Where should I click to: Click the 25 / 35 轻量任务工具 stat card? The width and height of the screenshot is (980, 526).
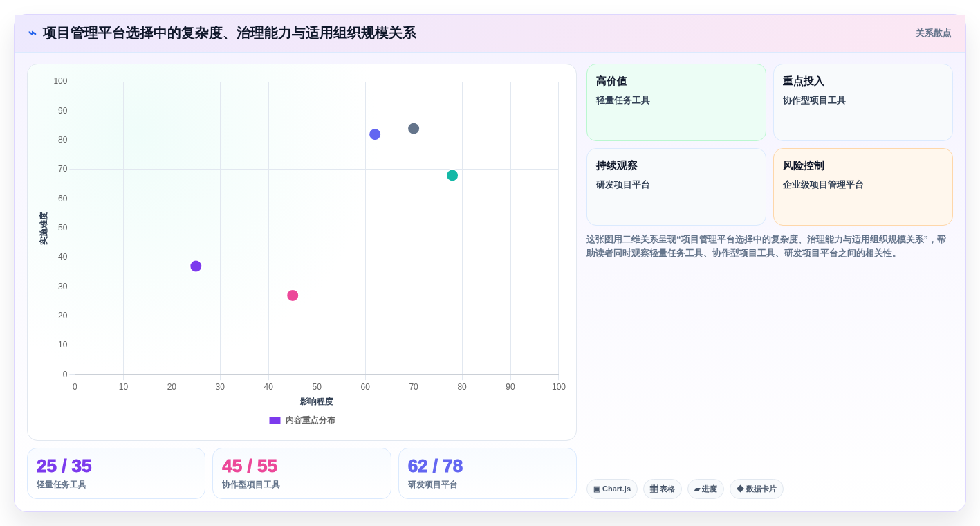116,473
